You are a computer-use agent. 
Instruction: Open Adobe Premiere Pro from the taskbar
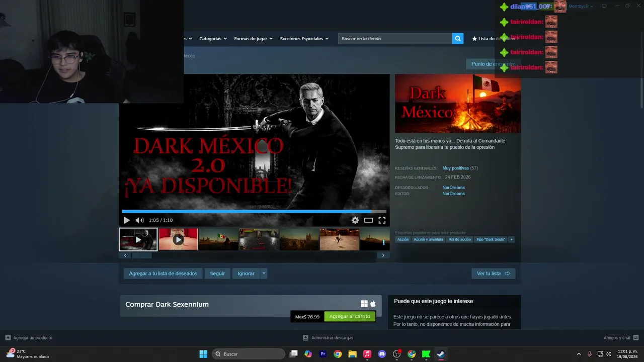pos(323,354)
